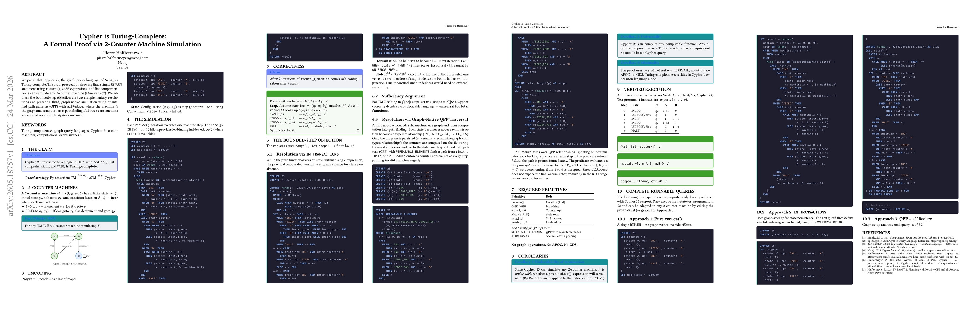Screen dimensions: 980x317
Task: Click reference [7] EV Road Trip Planning
Action: pyautogui.click(x=910, y=271)
